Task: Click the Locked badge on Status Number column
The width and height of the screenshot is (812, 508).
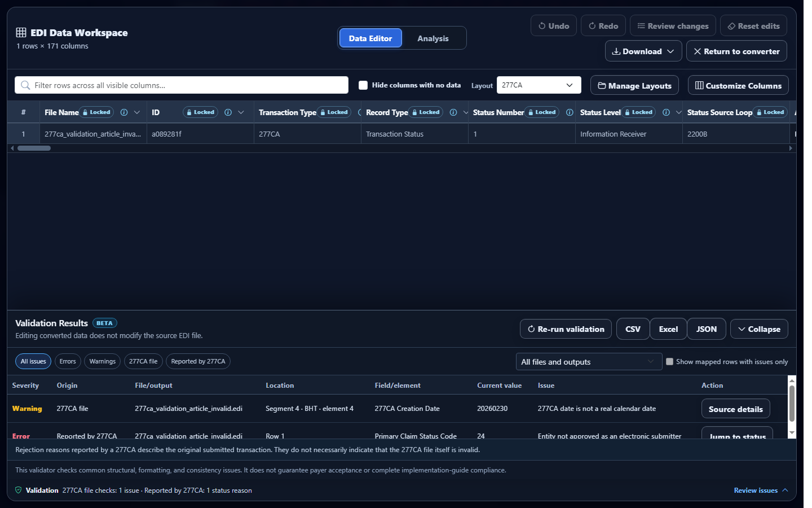Action: (542, 112)
